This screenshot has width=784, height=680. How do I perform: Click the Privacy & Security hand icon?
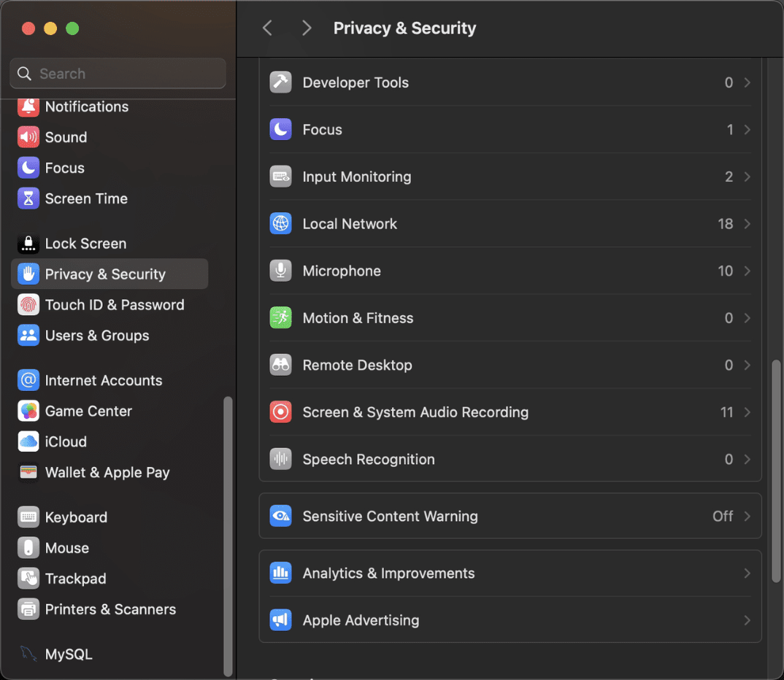click(x=28, y=274)
